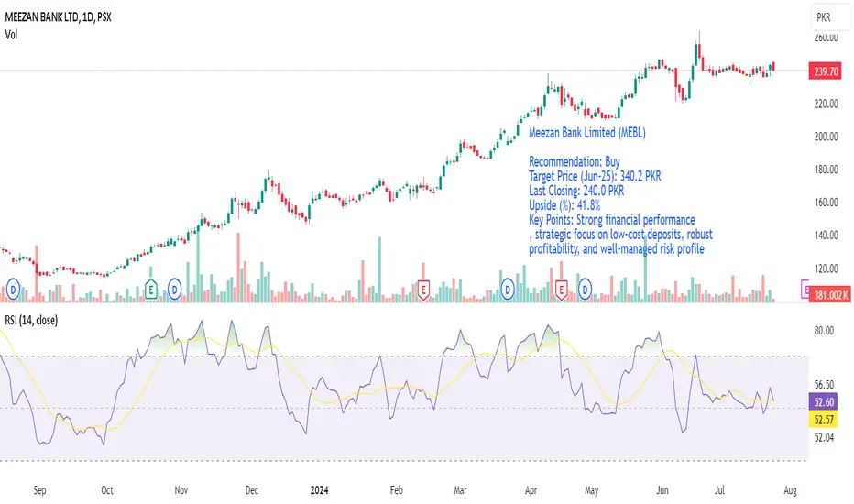Click the Jun label on time axis
Viewport: 854px width, 504px height.
pos(662,490)
